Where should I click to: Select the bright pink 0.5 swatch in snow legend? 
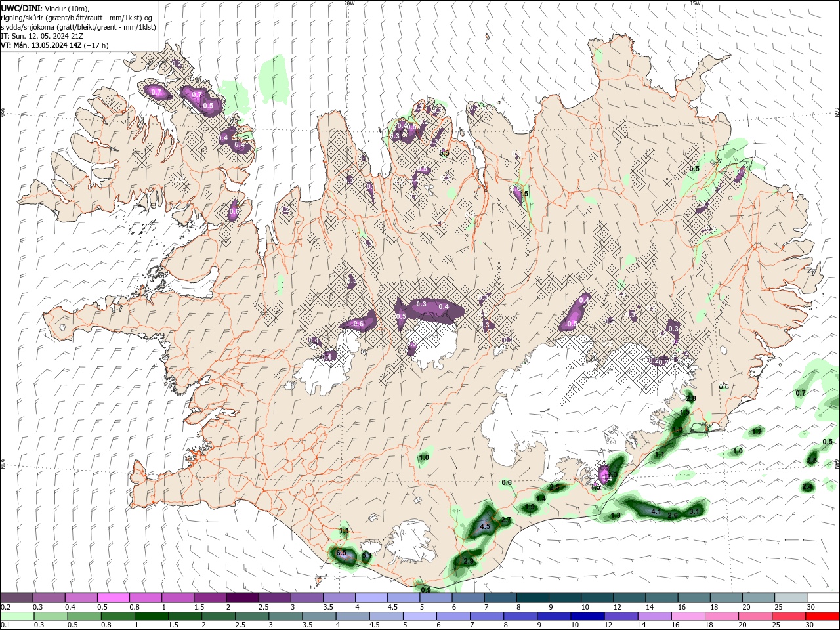click(x=113, y=598)
